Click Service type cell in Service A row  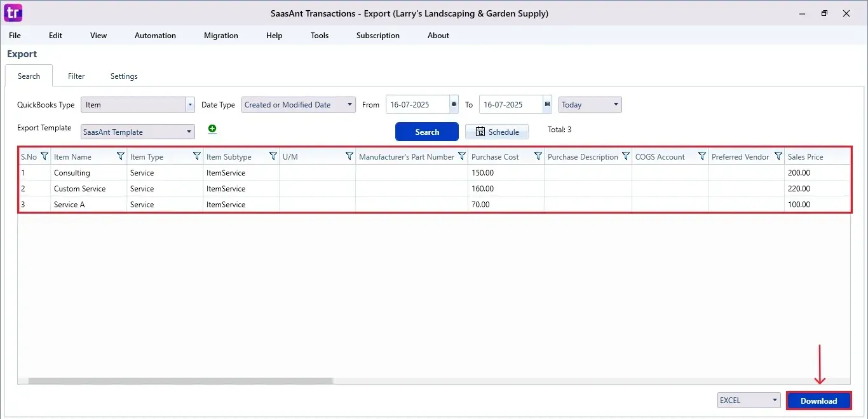click(x=165, y=204)
